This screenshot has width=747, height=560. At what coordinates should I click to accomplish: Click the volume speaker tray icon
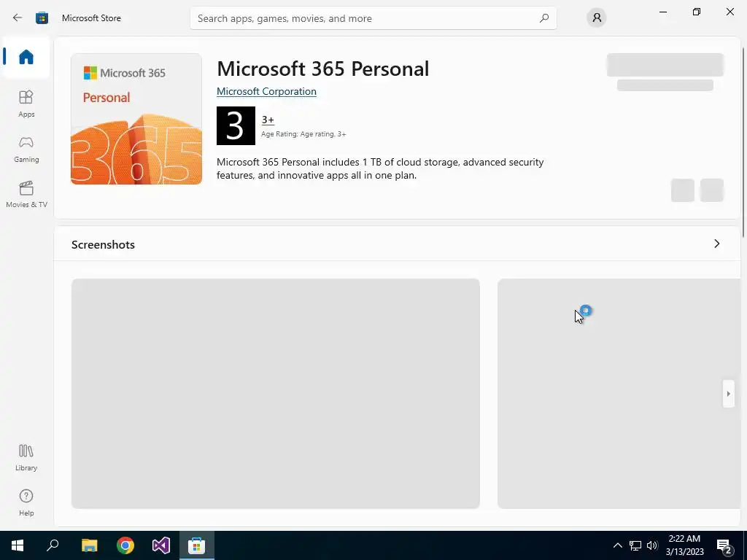[652, 545]
